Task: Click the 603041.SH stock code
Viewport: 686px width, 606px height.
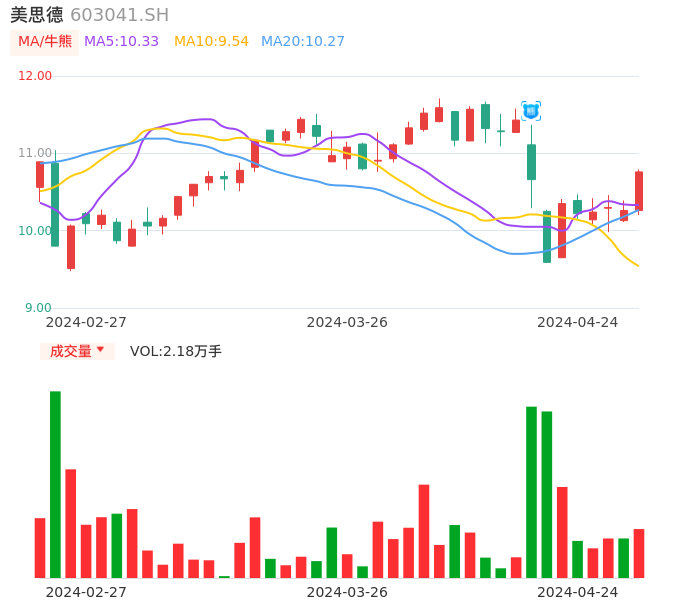Action: 119,15
